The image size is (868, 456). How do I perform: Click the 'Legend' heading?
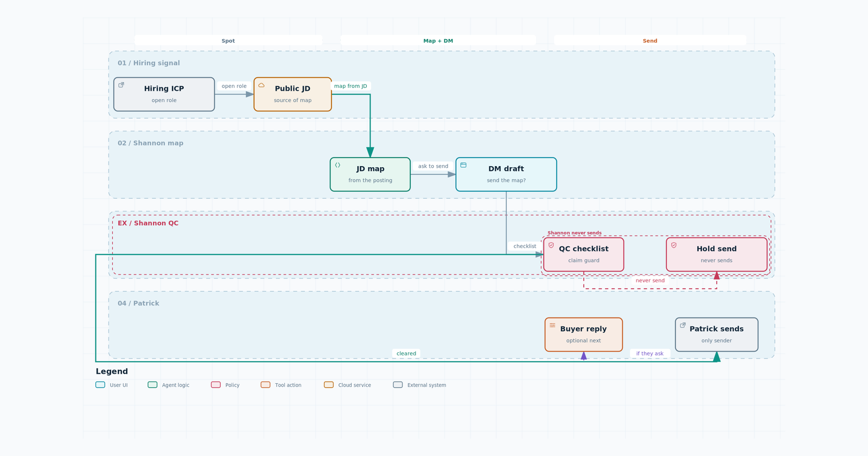tap(112, 371)
